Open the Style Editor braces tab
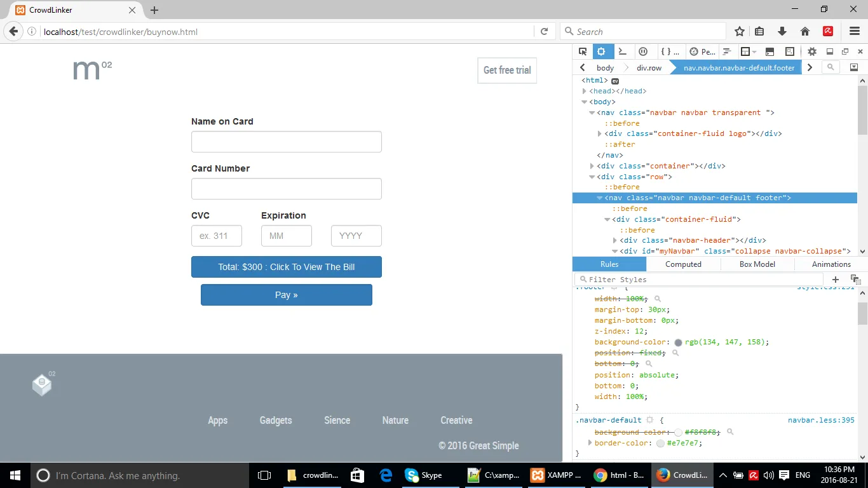The height and width of the screenshot is (488, 868). pyautogui.click(x=670, y=51)
